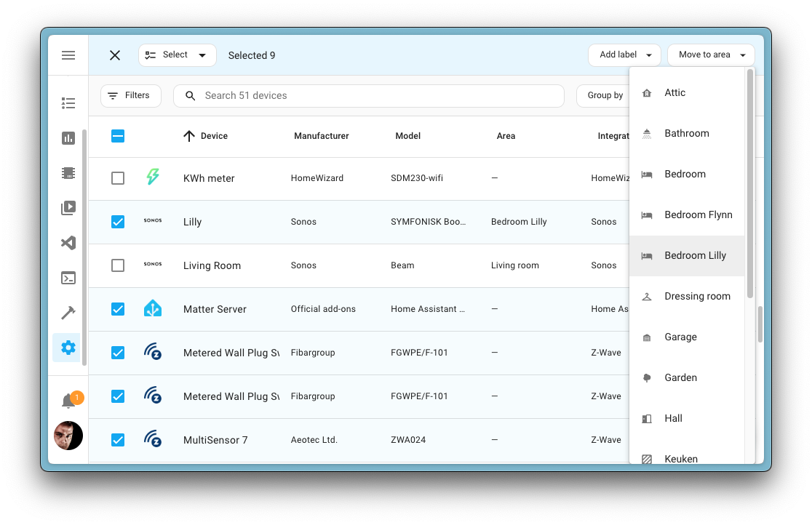Open the Move to area dropdown
The height and width of the screenshot is (525, 812).
(710, 55)
